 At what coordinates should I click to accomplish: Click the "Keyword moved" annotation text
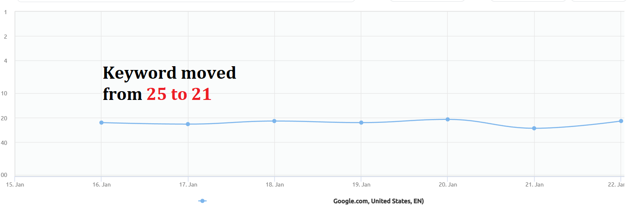point(169,73)
